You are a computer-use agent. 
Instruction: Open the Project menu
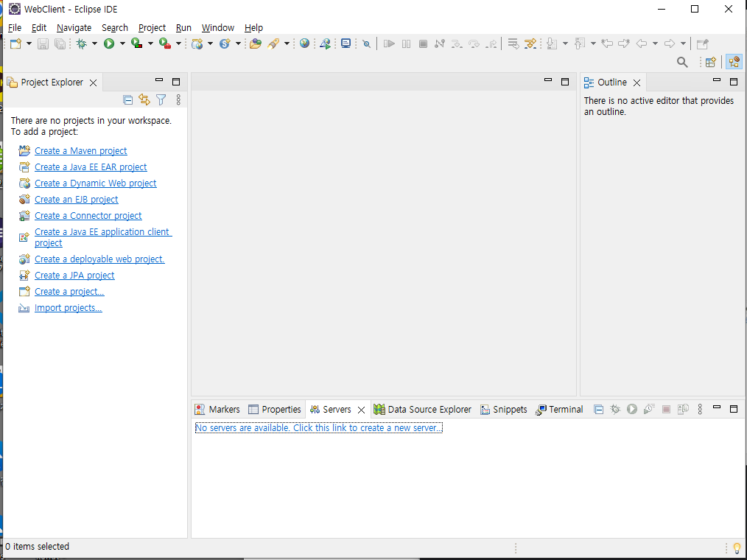click(x=152, y=28)
